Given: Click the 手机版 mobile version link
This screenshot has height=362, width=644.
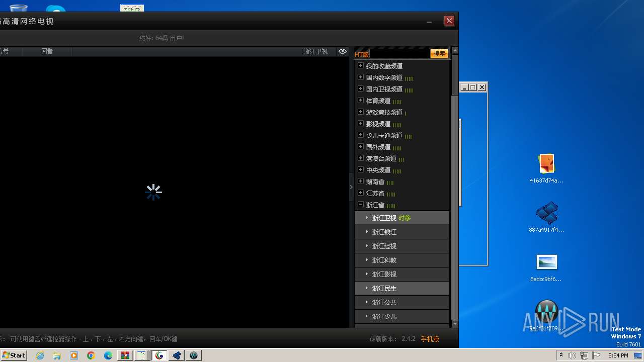Looking at the screenshot, I should [430, 339].
